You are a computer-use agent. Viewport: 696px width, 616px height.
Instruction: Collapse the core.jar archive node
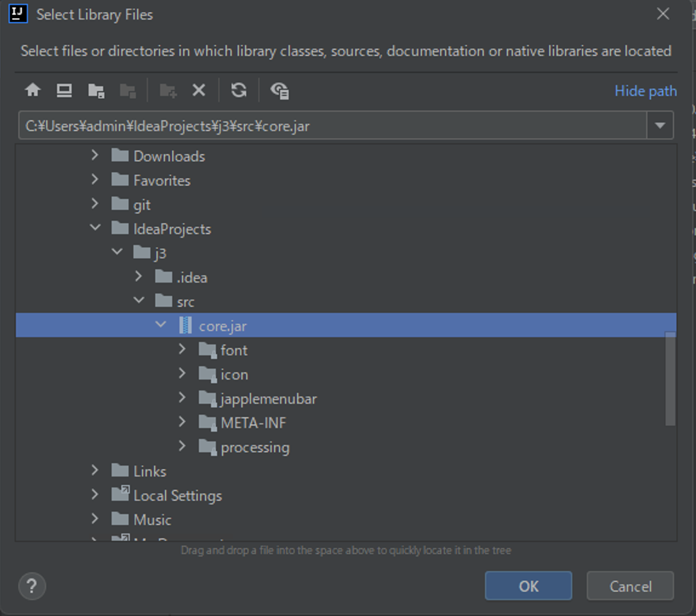point(161,325)
